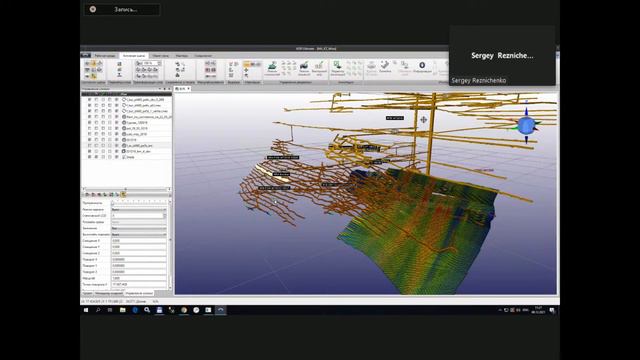Click the Масштаб scale input field
Screen dimensions: 640x360
139,278
